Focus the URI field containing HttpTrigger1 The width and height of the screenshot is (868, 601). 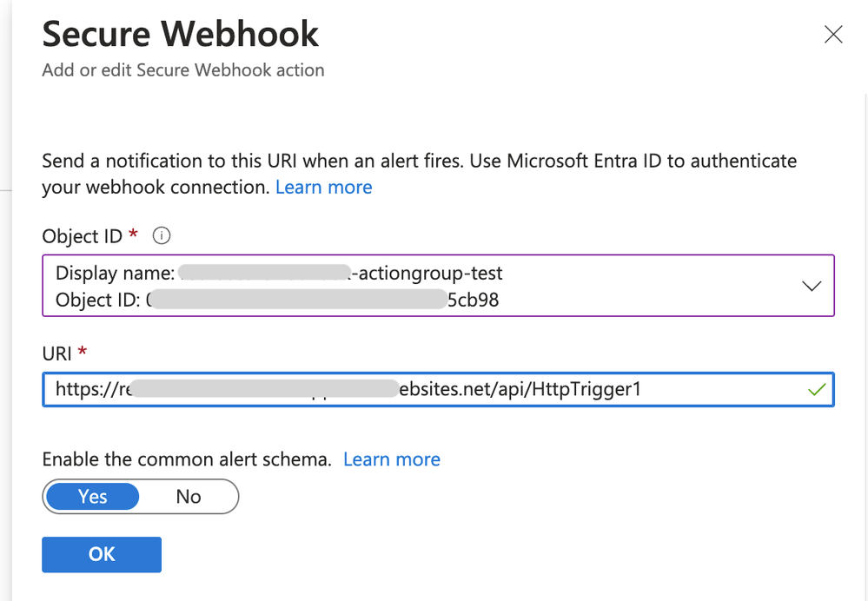(x=438, y=390)
